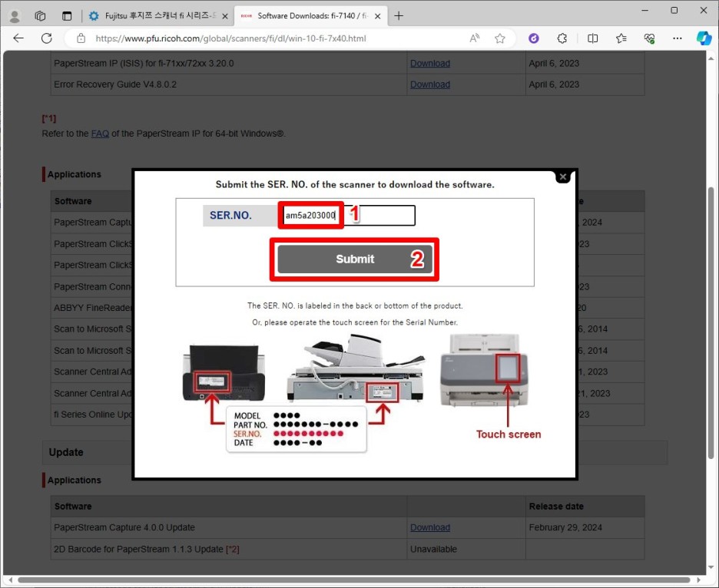Click the Update section heading
The image size is (719, 588).
66,452
